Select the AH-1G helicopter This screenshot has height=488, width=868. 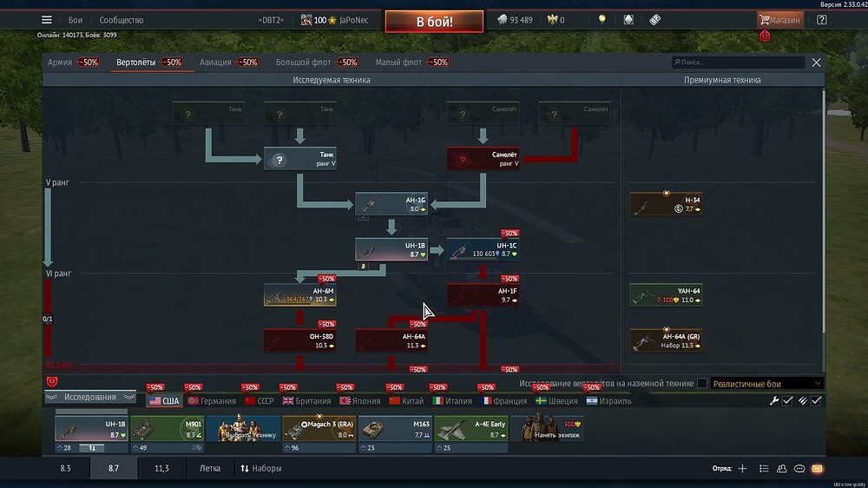tap(391, 204)
